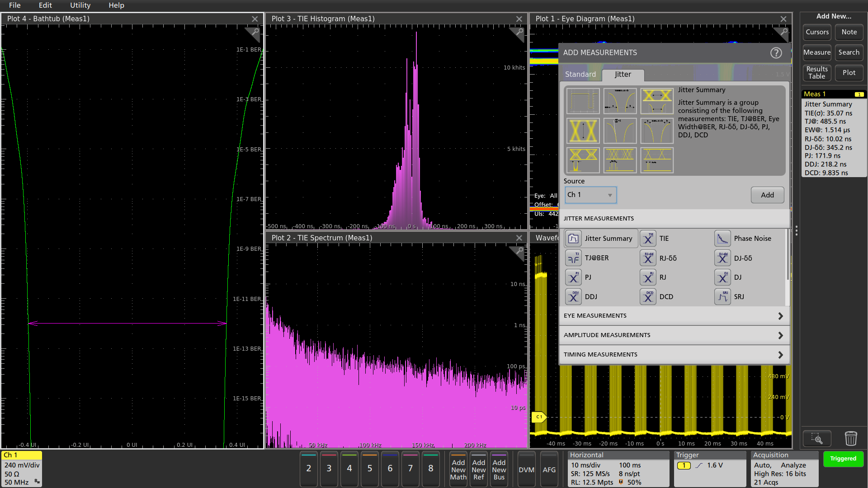Select the DCD jitter measurement icon
This screenshot has height=488, width=868.
(648, 296)
